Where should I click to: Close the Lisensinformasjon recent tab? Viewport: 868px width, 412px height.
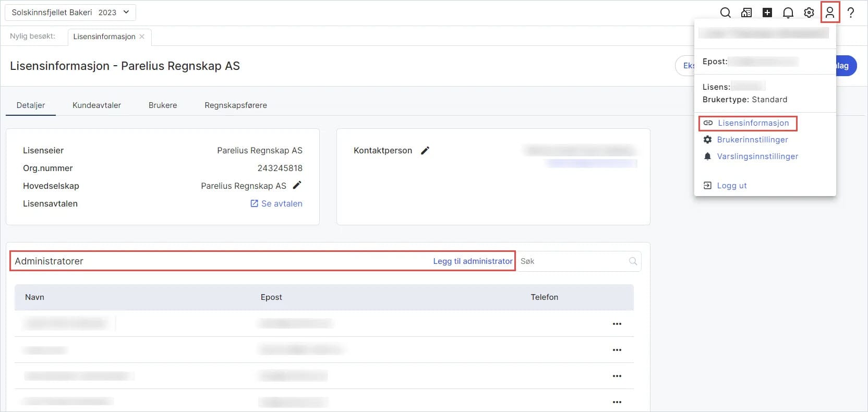pyautogui.click(x=142, y=37)
